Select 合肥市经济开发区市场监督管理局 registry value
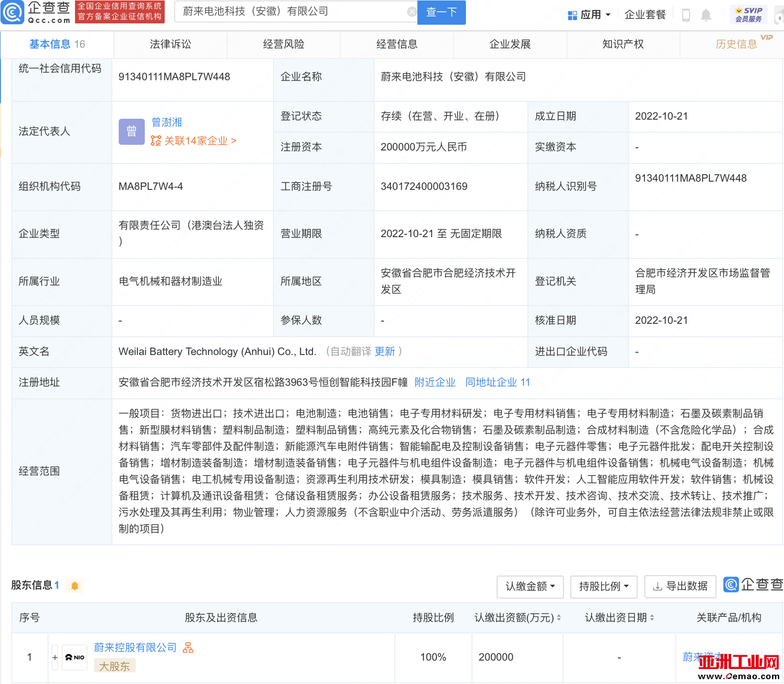This screenshot has height=684, width=784. [702, 281]
